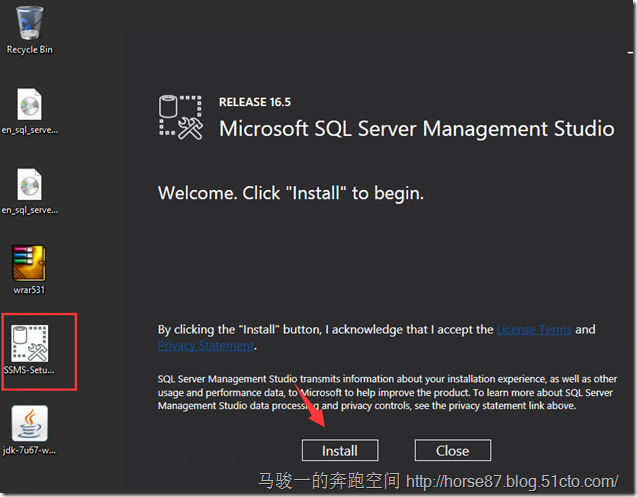
Task: Open the Recycle Bin desktop icon
Action: coord(29,30)
